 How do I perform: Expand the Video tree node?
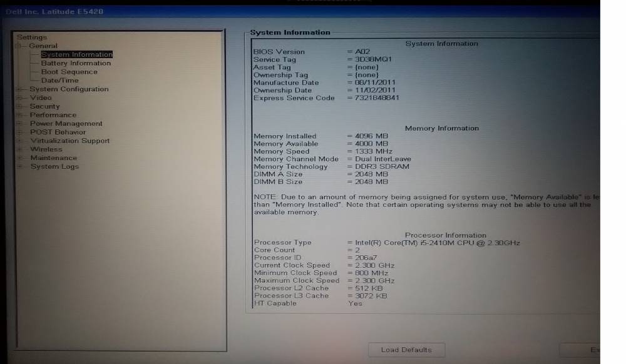tap(18, 98)
